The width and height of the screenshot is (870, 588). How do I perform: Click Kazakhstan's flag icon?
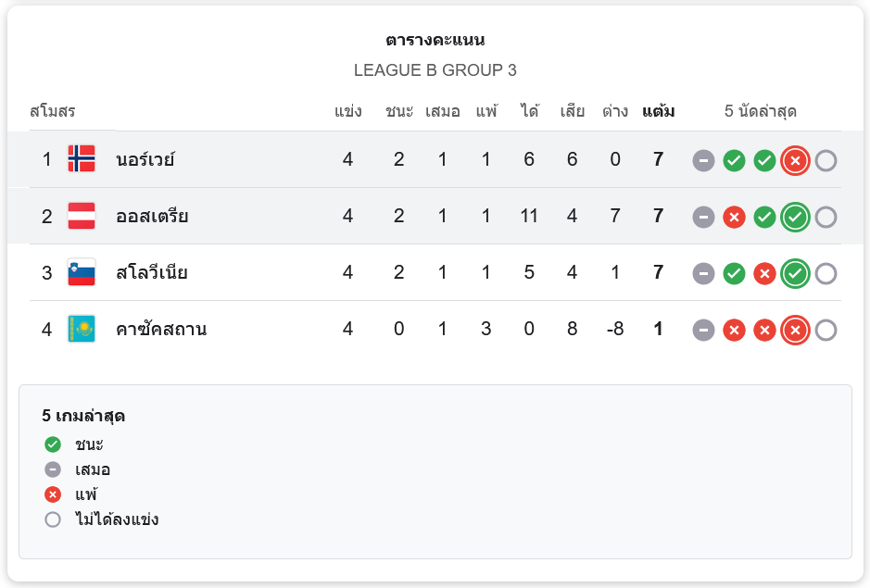(82, 329)
